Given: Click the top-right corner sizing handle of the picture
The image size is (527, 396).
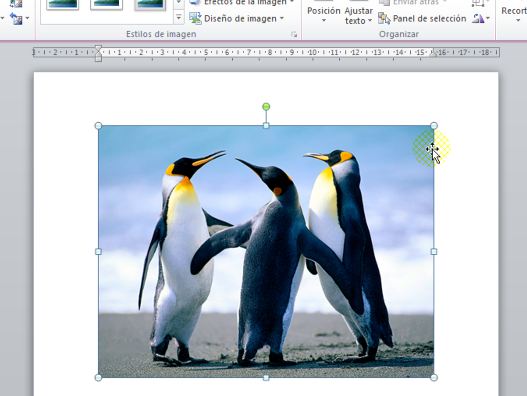Looking at the screenshot, I should click(434, 125).
